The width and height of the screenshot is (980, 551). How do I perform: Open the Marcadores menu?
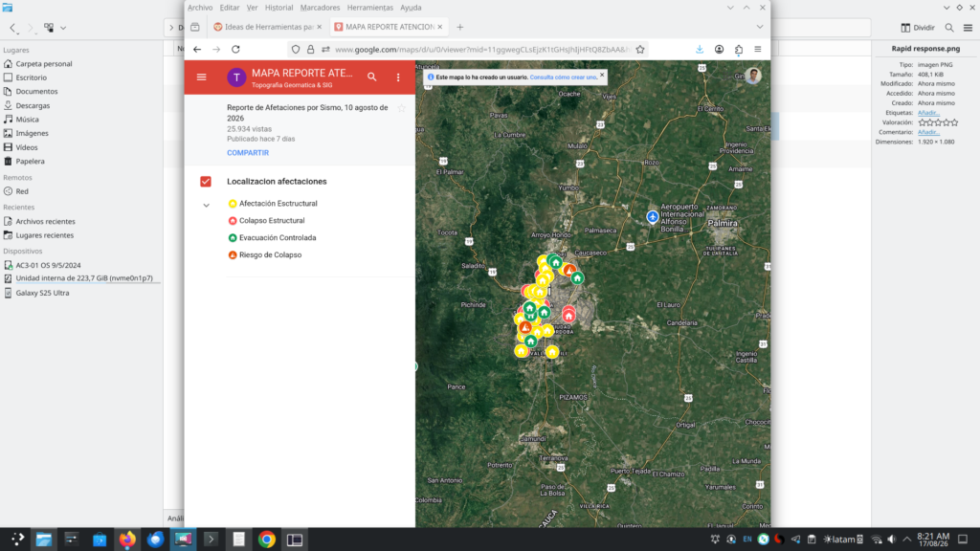coord(320,8)
